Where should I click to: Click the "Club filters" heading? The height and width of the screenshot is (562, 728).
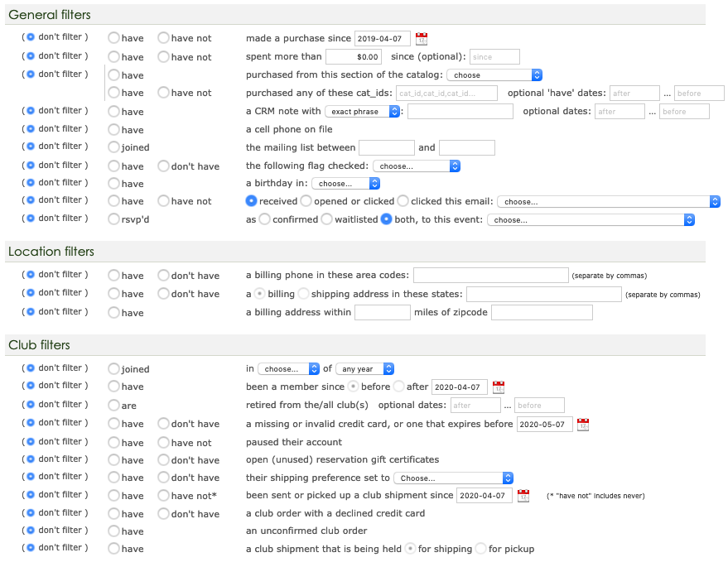[x=40, y=345]
